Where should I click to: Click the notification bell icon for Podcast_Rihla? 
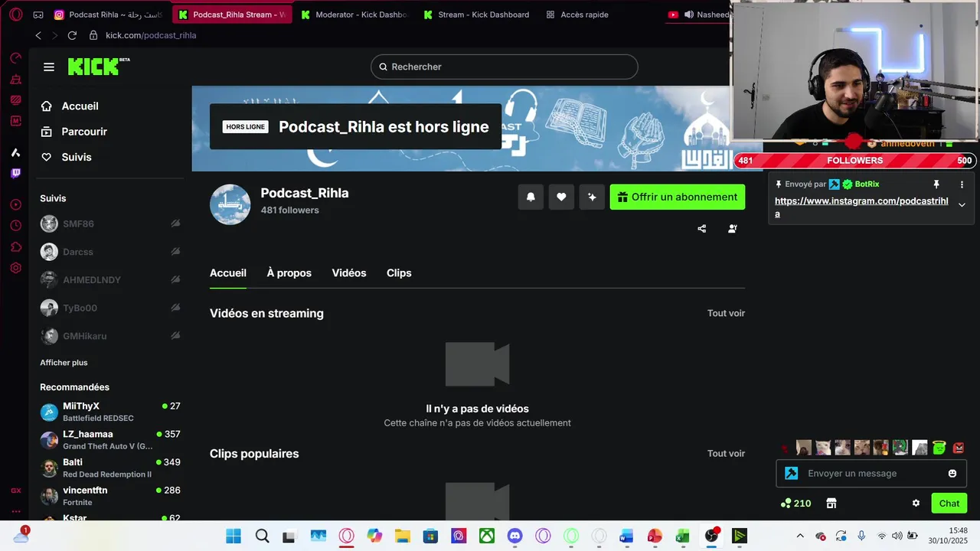pos(531,197)
